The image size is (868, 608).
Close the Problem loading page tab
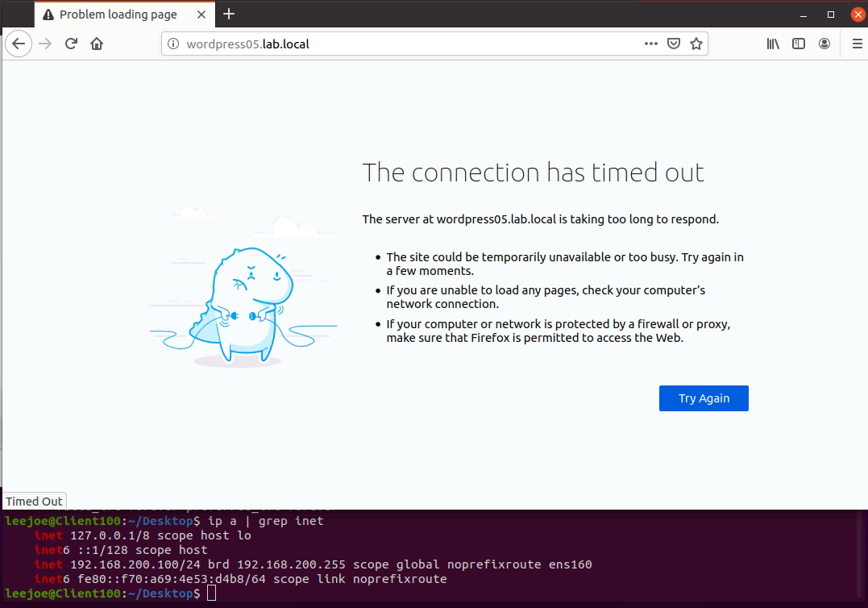click(201, 15)
